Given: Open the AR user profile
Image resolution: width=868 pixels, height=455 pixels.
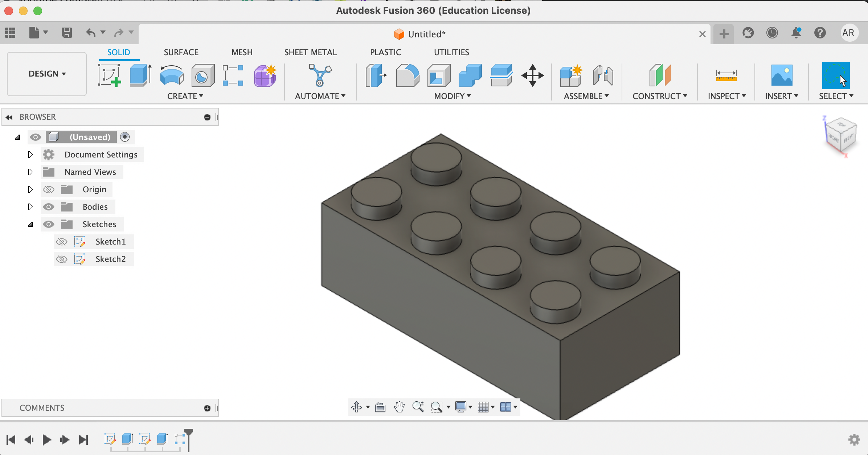Looking at the screenshot, I should [848, 33].
